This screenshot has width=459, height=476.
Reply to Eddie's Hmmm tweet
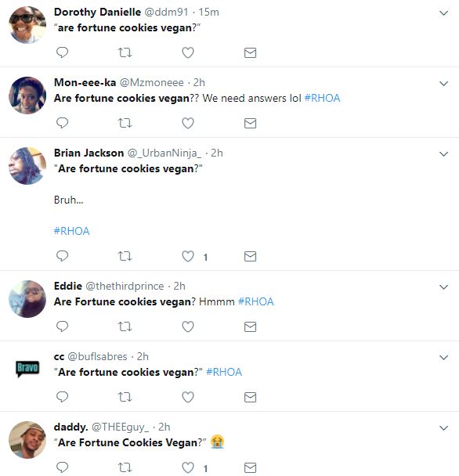tap(63, 326)
